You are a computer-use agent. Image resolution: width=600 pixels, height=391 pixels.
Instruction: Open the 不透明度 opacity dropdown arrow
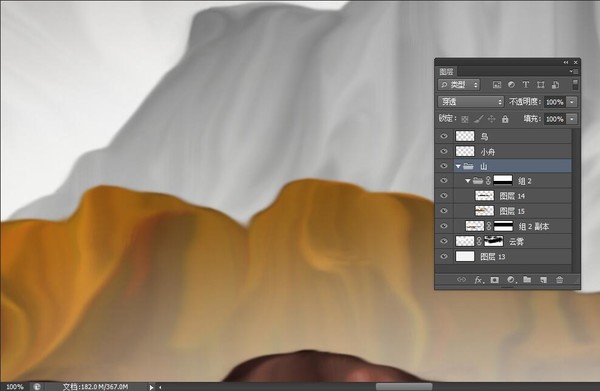click(x=572, y=102)
